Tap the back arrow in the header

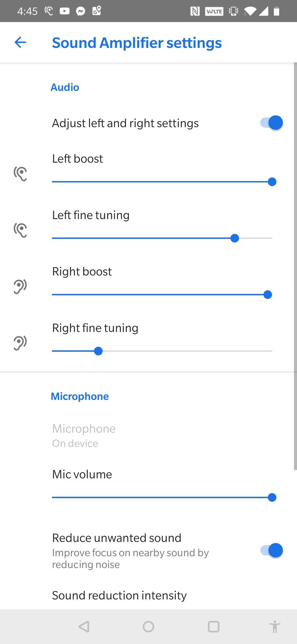(20, 42)
